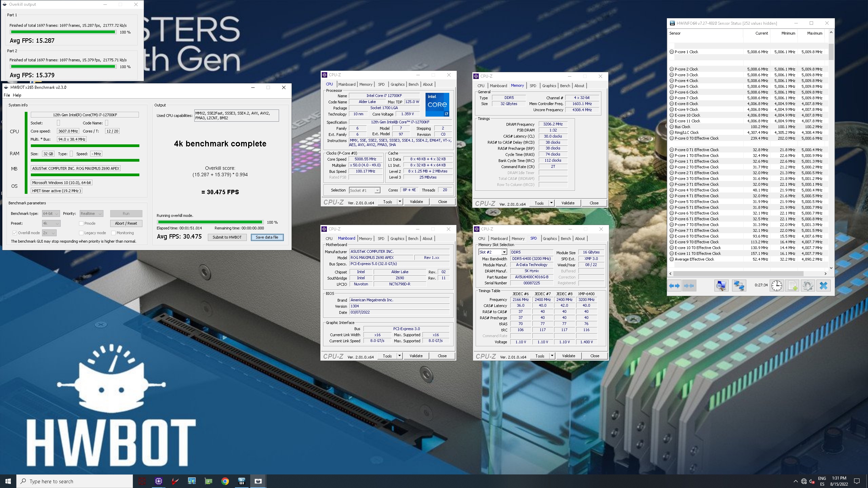868x488 pixels.
Task: Open HWiNFO bars icon in taskbar
Action: (x=242, y=481)
